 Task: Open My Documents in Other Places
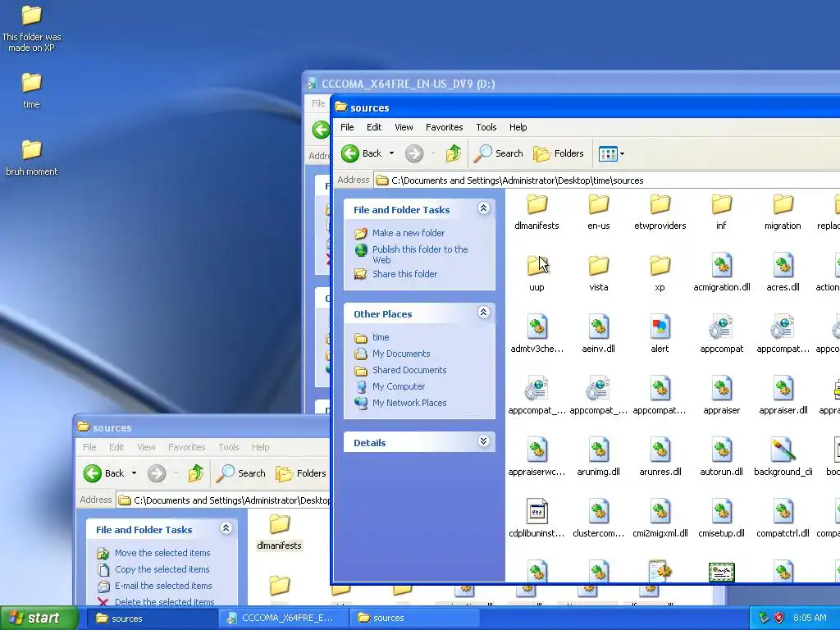click(401, 354)
